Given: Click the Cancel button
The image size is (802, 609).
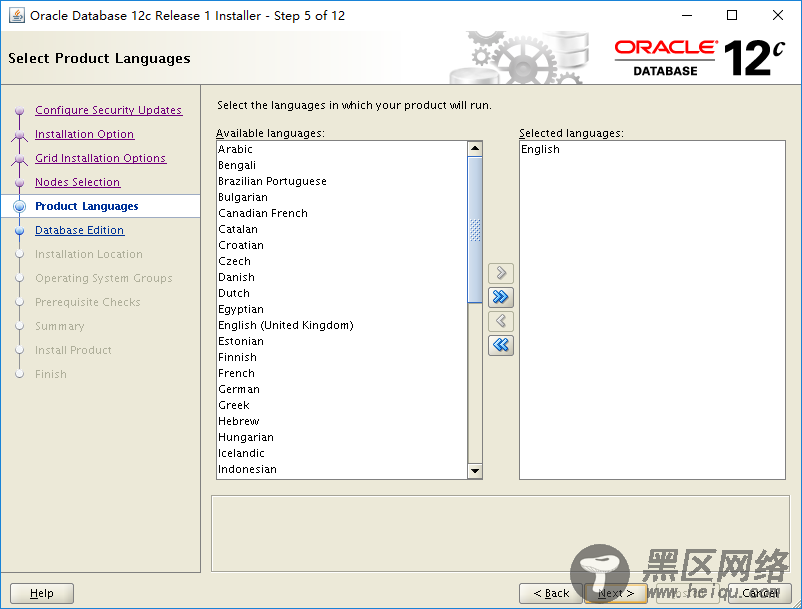Looking at the screenshot, I should coord(760,593).
